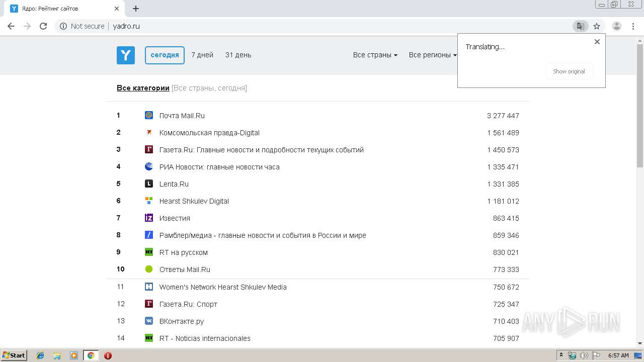Open the RT на русском link
644x362 pixels.
pyautogui.click(x=184, y=252)
